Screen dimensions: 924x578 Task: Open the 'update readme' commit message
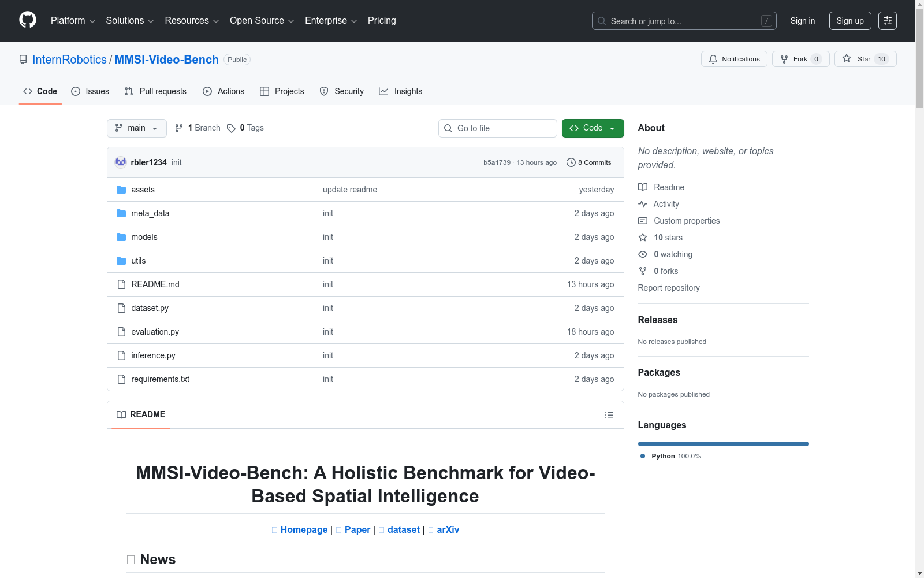pos(350,190)
